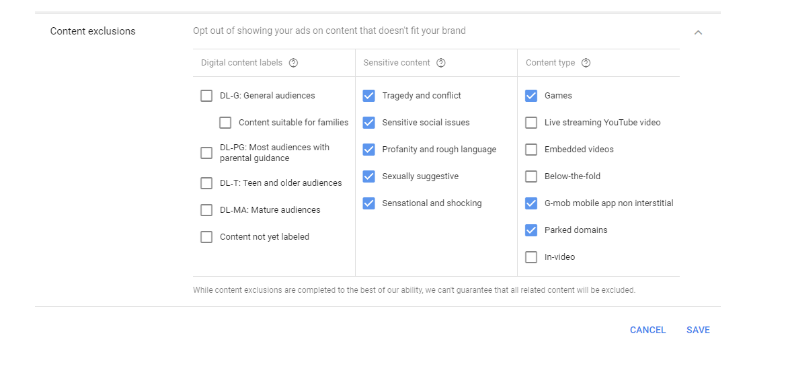The width and height of the screenshot is (796, 365).
Task: Check Live streaming YouTube video
Action: [x=531, y=122]
